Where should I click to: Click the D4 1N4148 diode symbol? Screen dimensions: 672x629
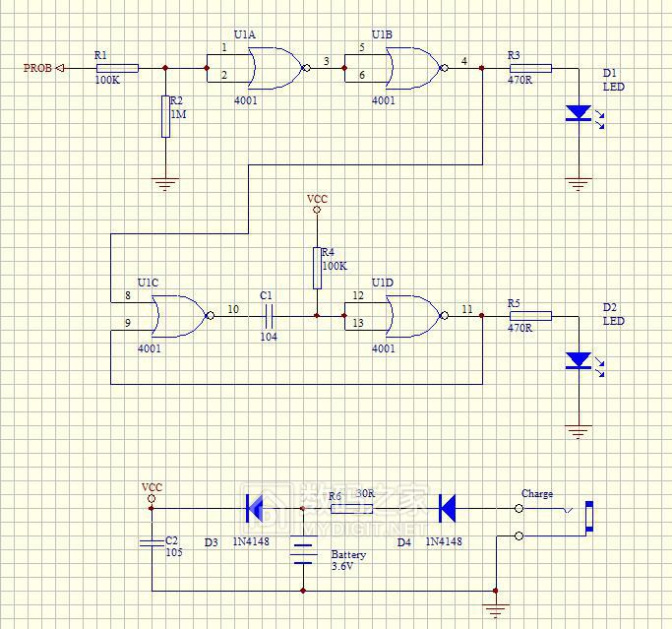(446, 509)
